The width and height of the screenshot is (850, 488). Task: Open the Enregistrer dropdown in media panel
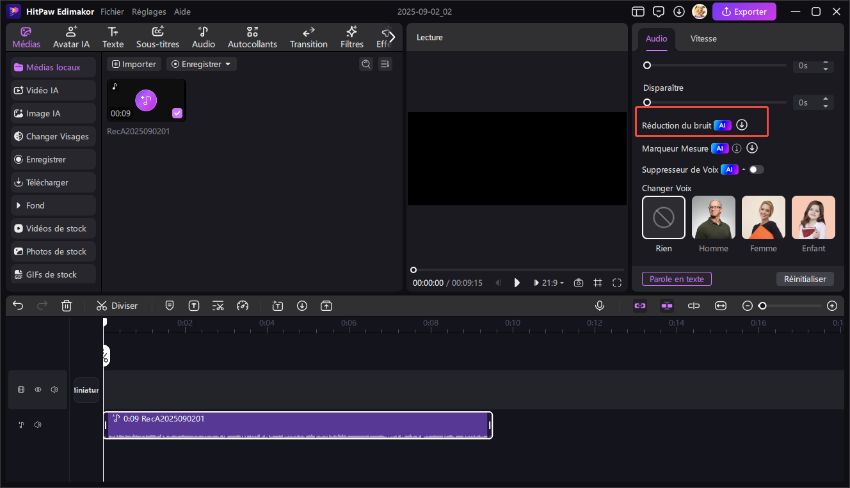[x=201, y=64]
